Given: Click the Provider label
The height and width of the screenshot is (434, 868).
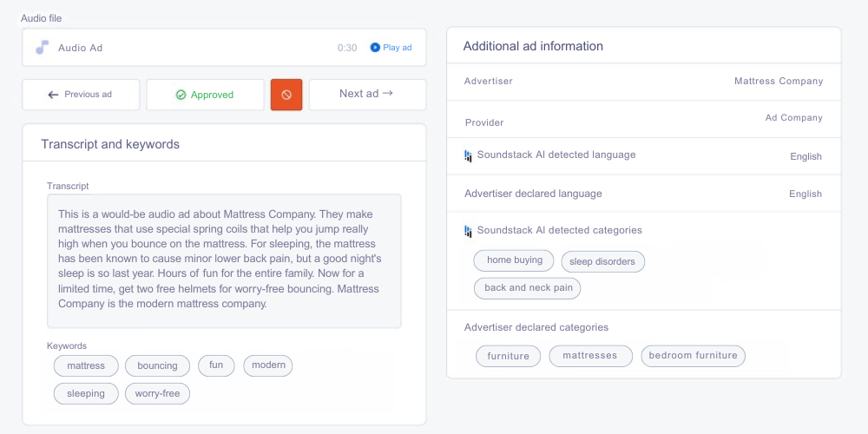Looking at the screenshot, I should click(x=484, y=123).
